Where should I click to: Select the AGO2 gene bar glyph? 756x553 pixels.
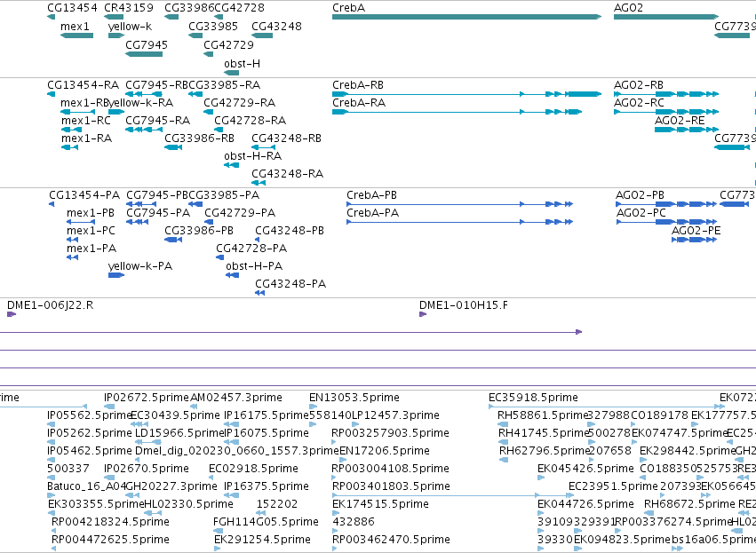click(666, 17)
